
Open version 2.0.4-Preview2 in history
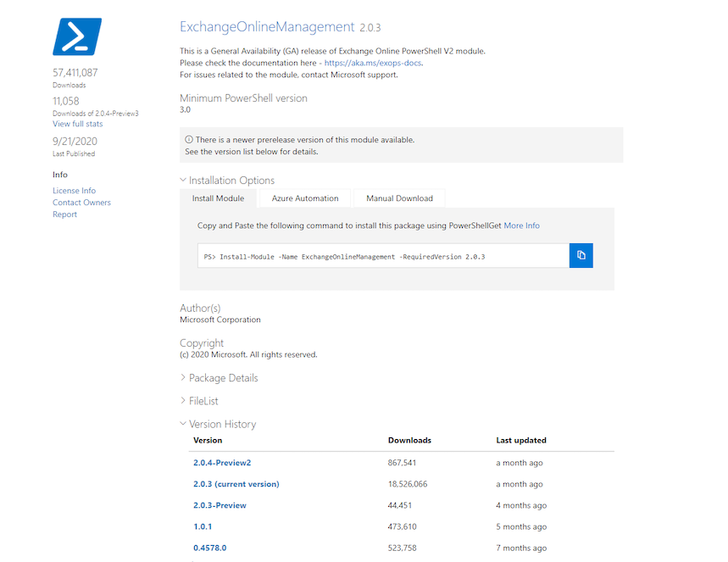(222, 463)
